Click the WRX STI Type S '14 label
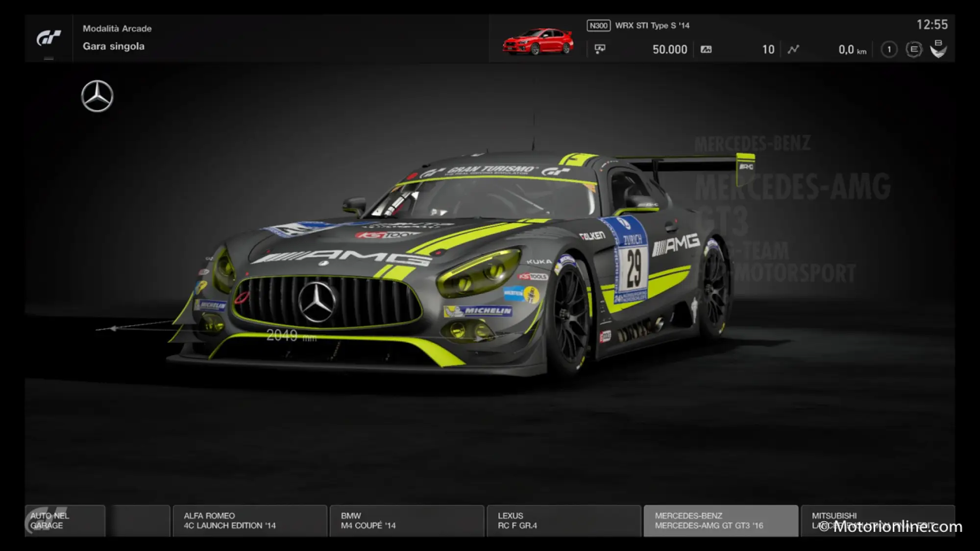 (x=652, y=25)
